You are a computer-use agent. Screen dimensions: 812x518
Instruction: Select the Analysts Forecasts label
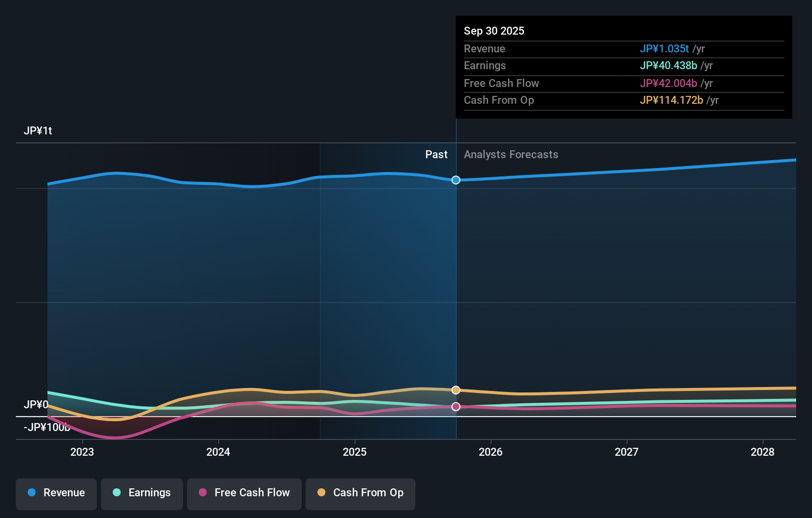511,154
